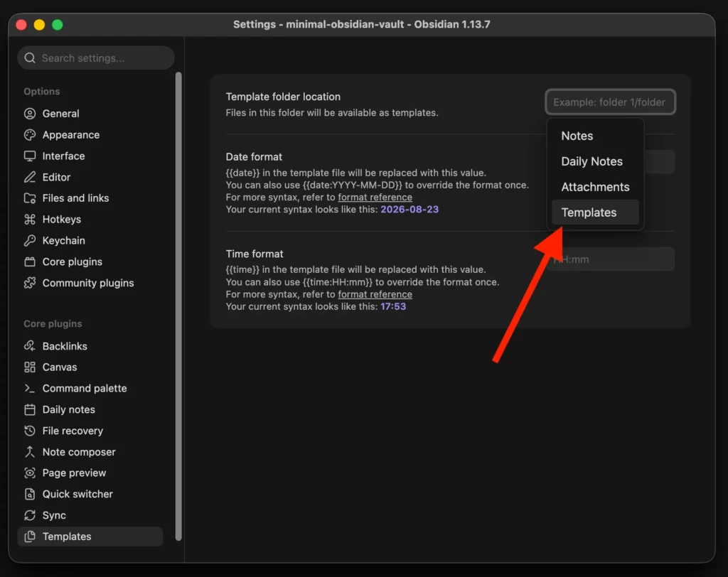728x577 pixels.
Task: Click the Search settings input field
Action: click(x=96, y=58)
